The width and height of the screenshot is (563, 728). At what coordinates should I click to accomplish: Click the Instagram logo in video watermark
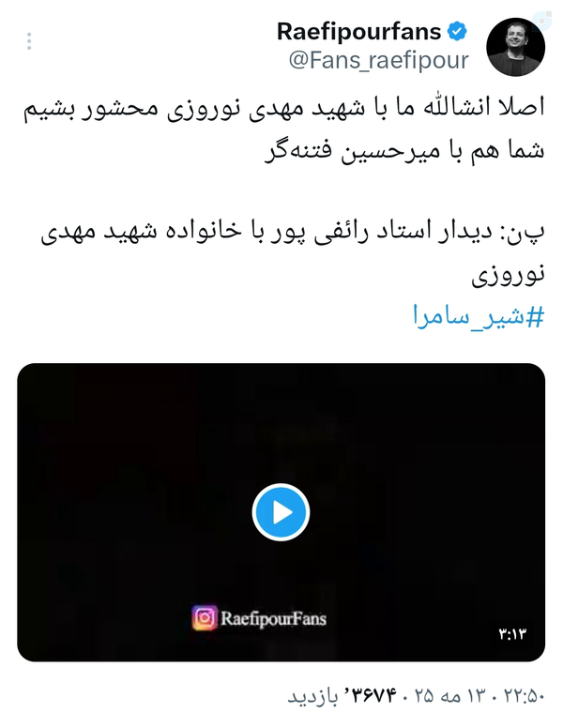[x=205, y=618]
